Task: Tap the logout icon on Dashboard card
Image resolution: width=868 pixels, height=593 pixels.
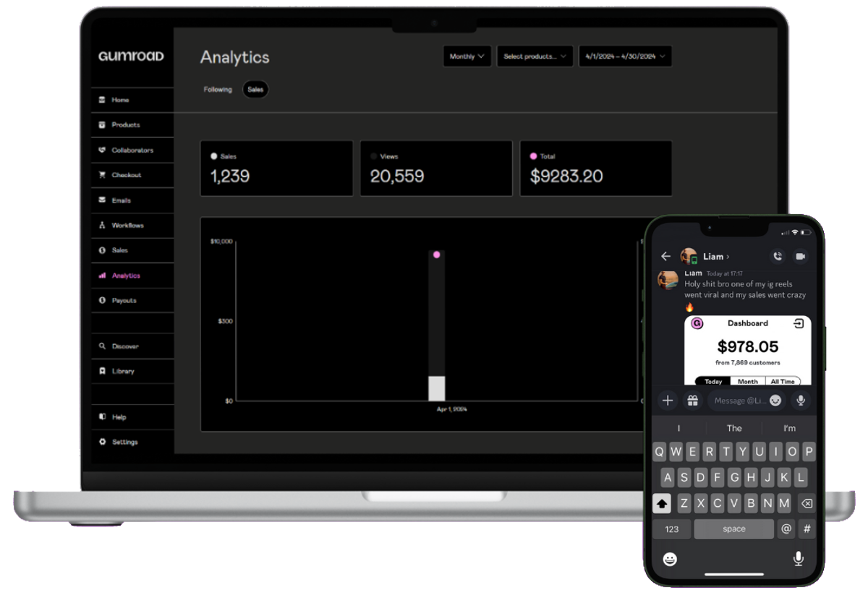Action: pos(799,324)
